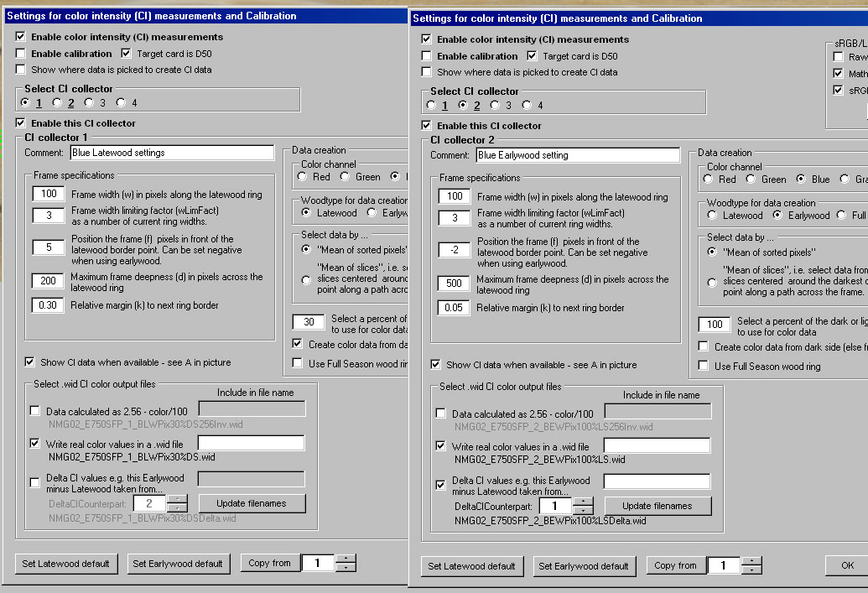
Task: Toggle Write real color values in left window
Action: [x=35, y=444]
